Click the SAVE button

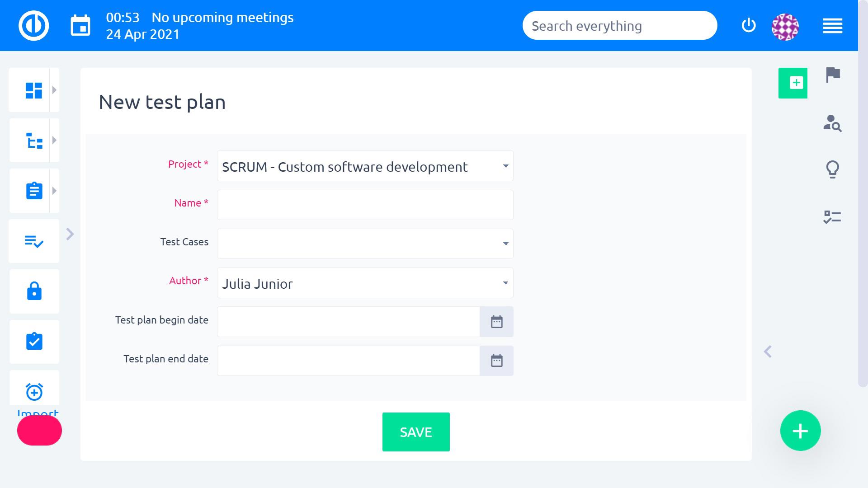coord(416,432)
